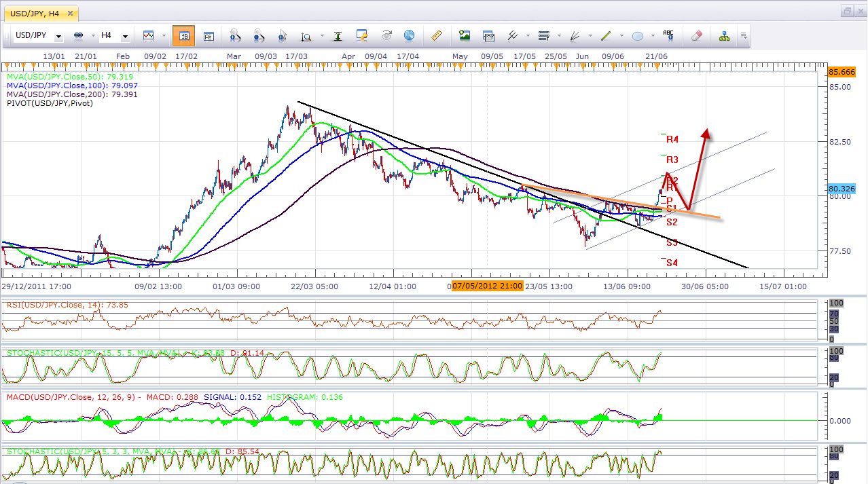This screenshot has height=484, width=868.
Task: Click the chart window icon
Action: click(488, 35)
